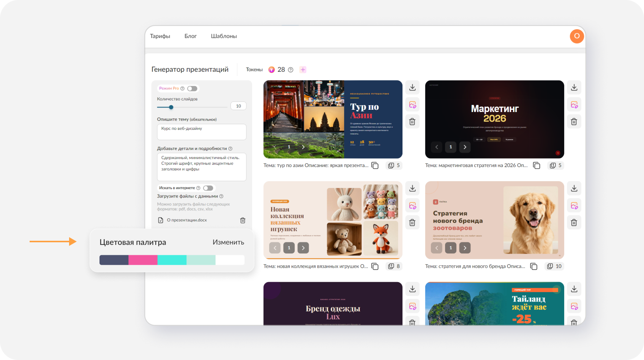Delete the вязаных игрушек presentation
The image size is (644, 360).
tap(412, 223)
